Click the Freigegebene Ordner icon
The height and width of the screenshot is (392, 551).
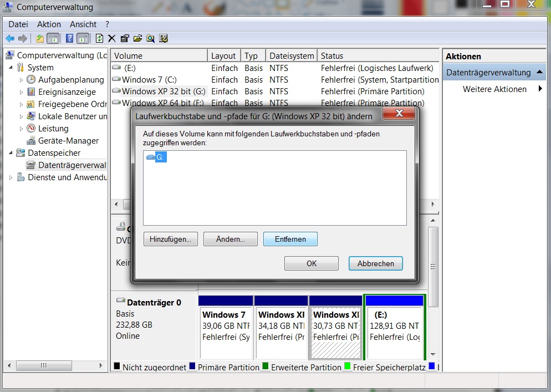click(31, 104)
